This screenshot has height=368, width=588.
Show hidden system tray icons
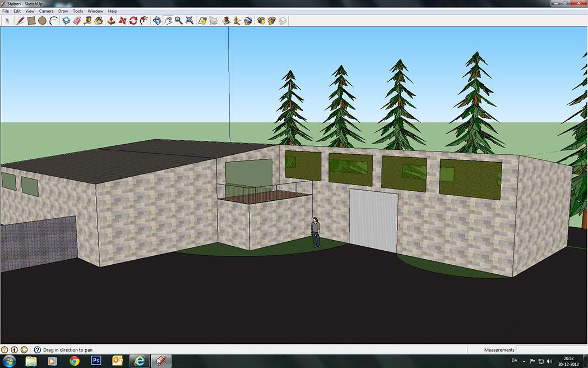pos(524,361)
